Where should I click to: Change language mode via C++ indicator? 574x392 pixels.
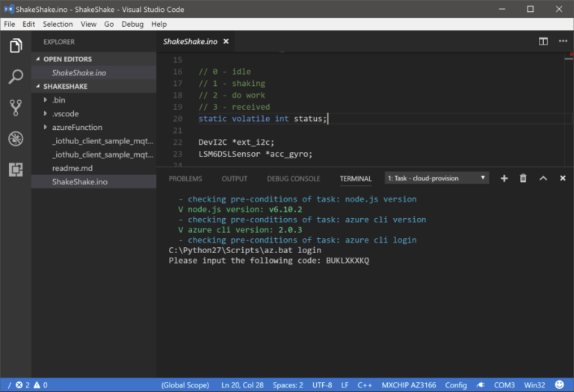click(x=365, y=385)
